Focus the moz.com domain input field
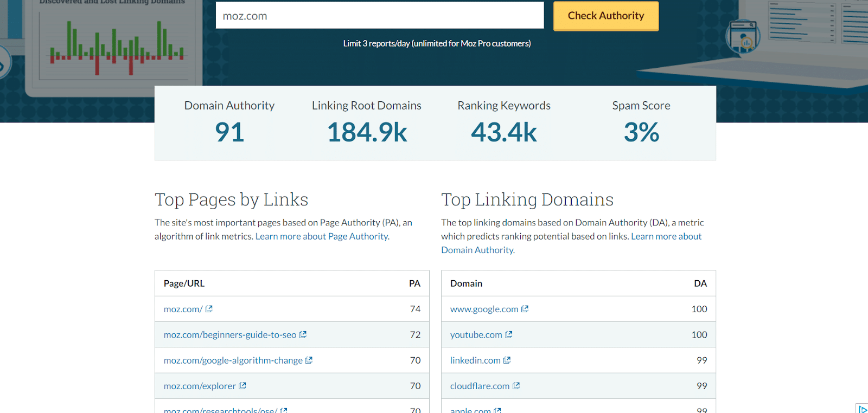Viewport: 868px width, 413px height. [380, 15]
